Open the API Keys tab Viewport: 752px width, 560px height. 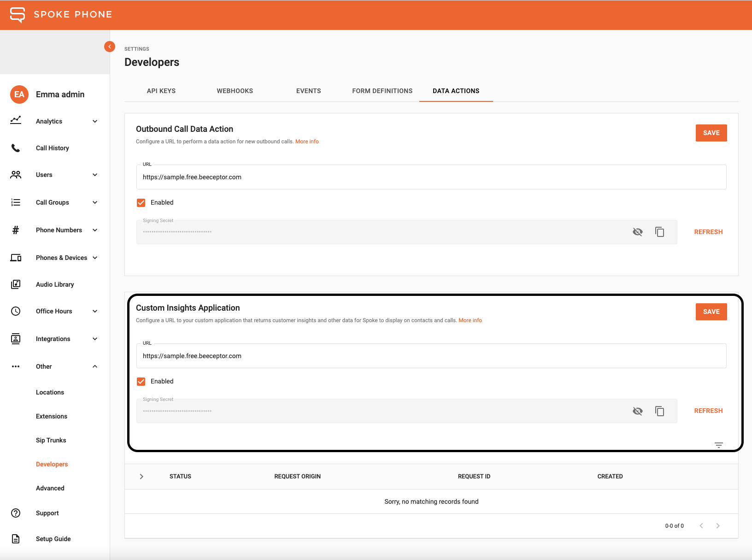click(x=161, y=91)
